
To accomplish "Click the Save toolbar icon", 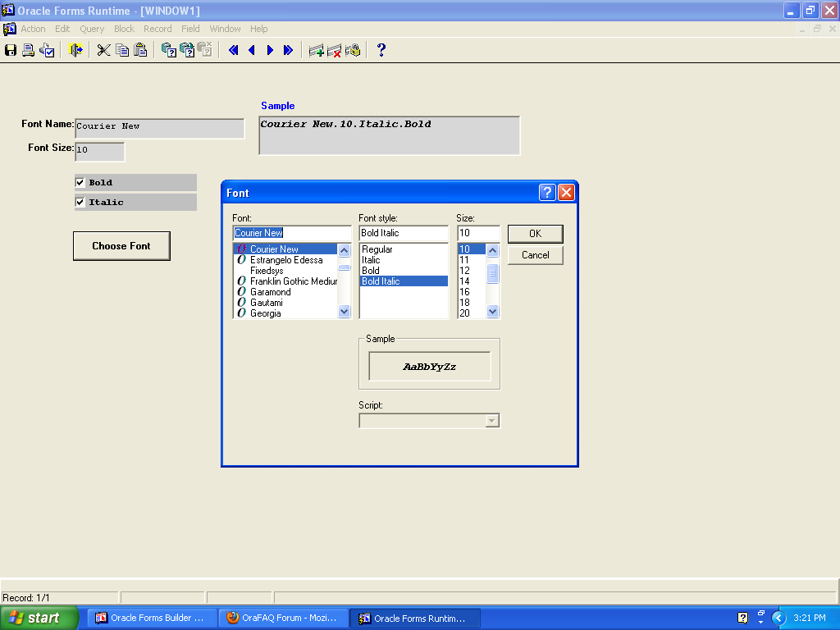I will [x=11, y=50].
